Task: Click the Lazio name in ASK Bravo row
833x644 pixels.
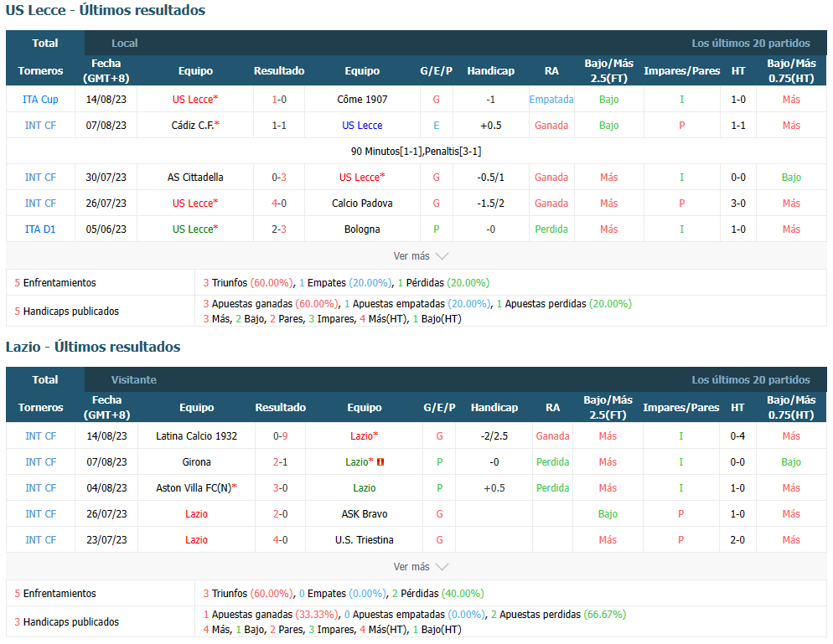Action: point(197,514)
